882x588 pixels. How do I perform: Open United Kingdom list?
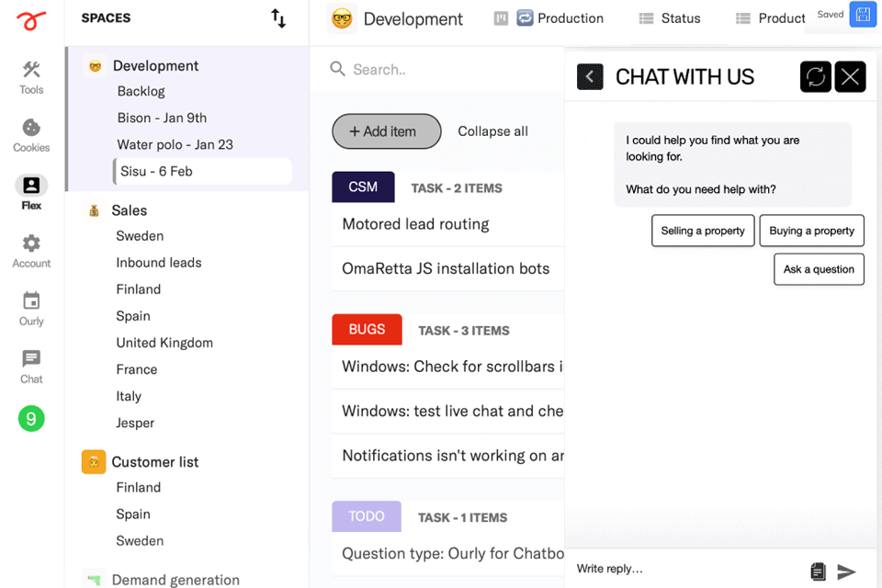(x=164, y=343)
